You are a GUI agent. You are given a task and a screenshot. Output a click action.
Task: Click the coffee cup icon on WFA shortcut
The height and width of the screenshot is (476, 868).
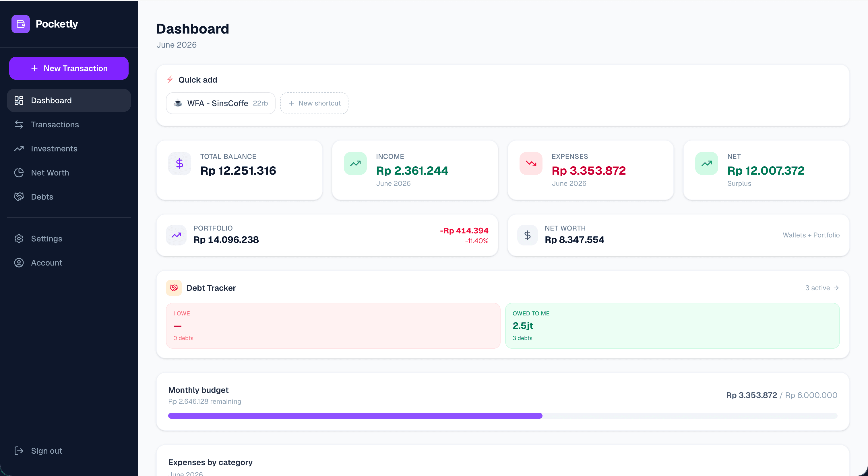click(178, 103)
